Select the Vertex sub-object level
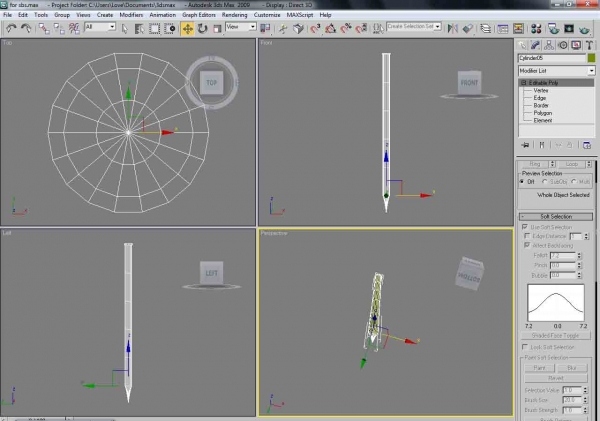 coord(541,90)
